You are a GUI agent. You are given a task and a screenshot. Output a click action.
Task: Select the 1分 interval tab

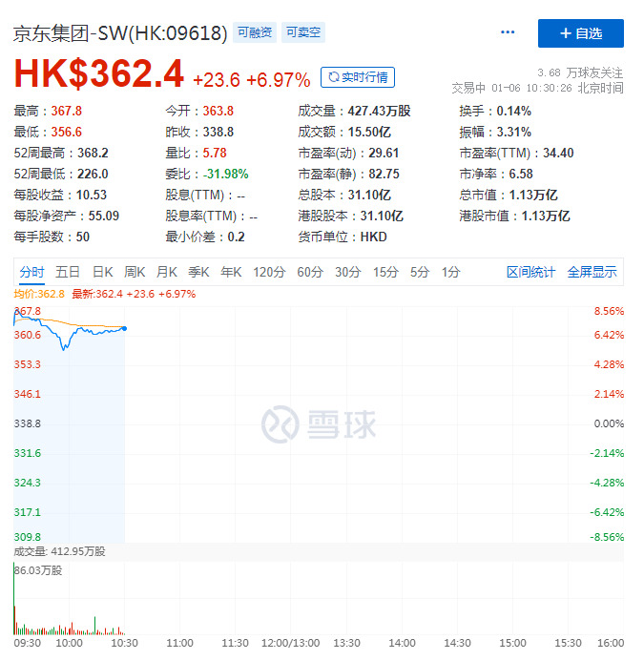(450, 272)
